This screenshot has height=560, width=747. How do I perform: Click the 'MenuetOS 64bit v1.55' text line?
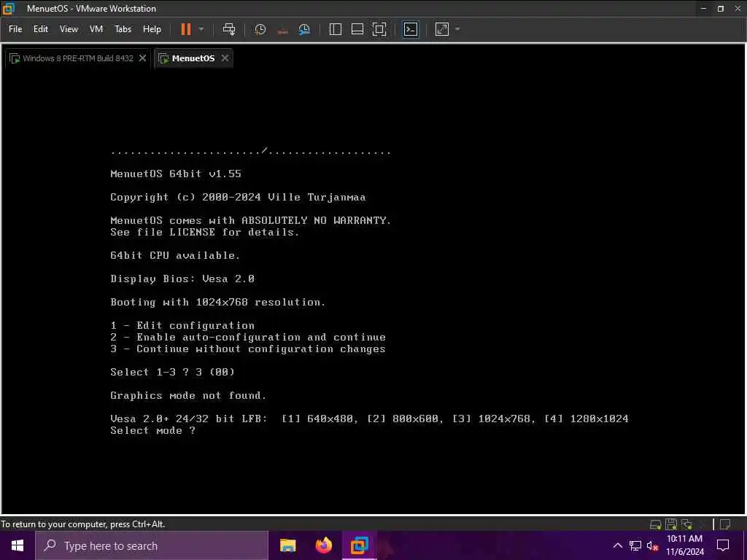click(176, 174)
